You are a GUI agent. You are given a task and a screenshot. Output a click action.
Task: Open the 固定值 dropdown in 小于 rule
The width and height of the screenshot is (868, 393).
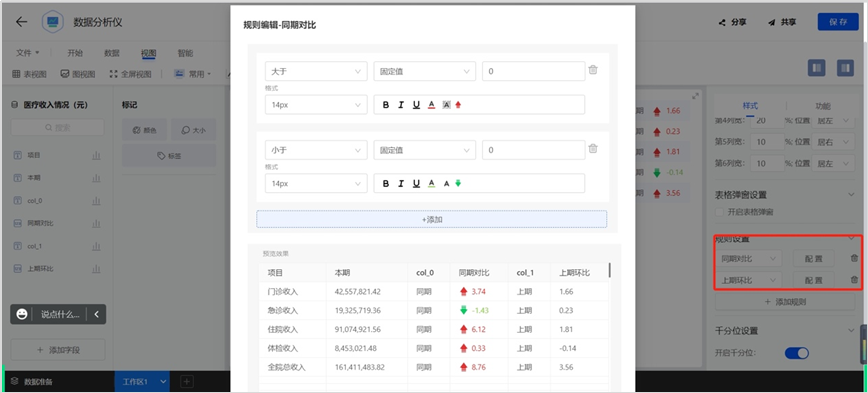click(425, 150)
